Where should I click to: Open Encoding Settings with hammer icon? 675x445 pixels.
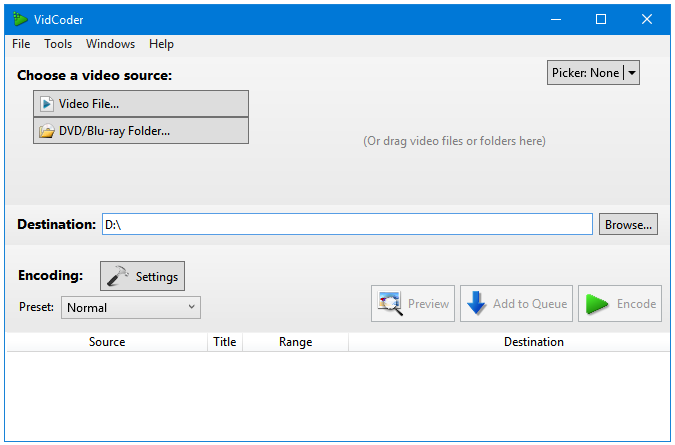(x=142, y=276)
